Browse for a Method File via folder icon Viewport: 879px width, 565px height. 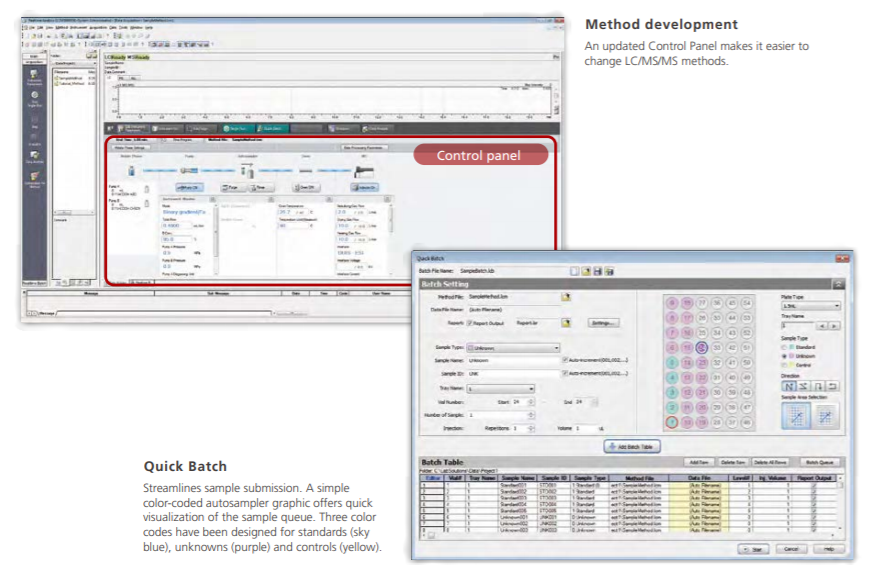click(566, 297)
